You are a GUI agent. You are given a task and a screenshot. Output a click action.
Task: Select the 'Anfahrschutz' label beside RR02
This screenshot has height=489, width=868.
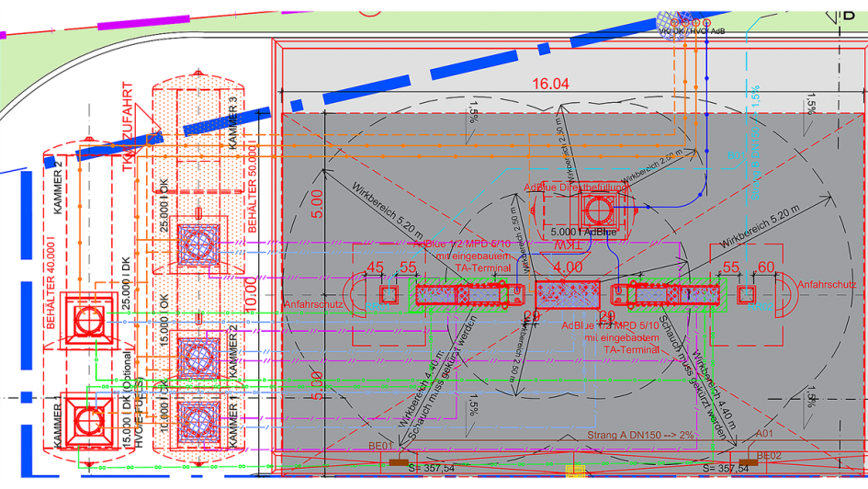(x=827, y=285)
